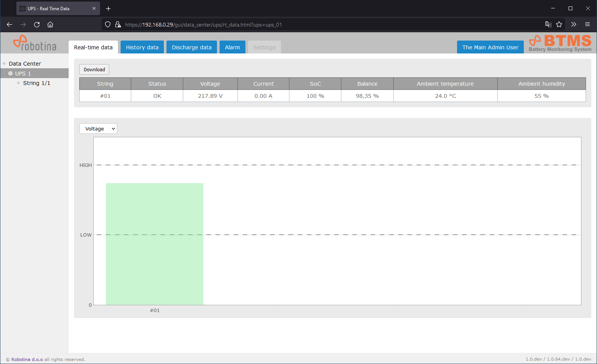The height and width of the screenshot is (364, 597).
Task: Click the Status column header
Action: (157, 84)
